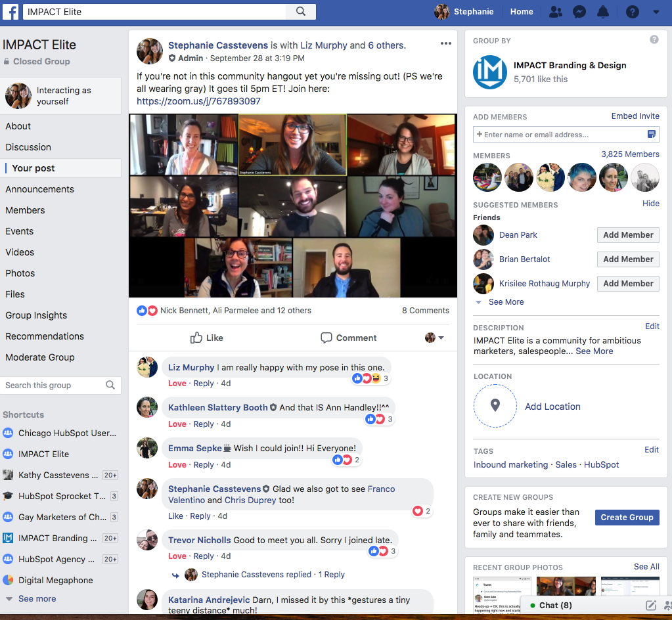Viewport: 672px width, 620px height.
Task: Open the post options three-dot menu
Action: (446, 43)
